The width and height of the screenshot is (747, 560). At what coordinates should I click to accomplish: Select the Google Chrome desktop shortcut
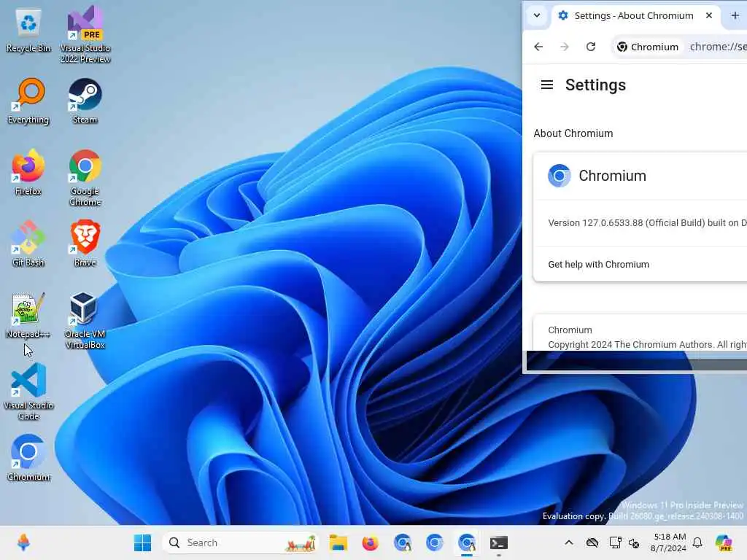tap(85, 178)
